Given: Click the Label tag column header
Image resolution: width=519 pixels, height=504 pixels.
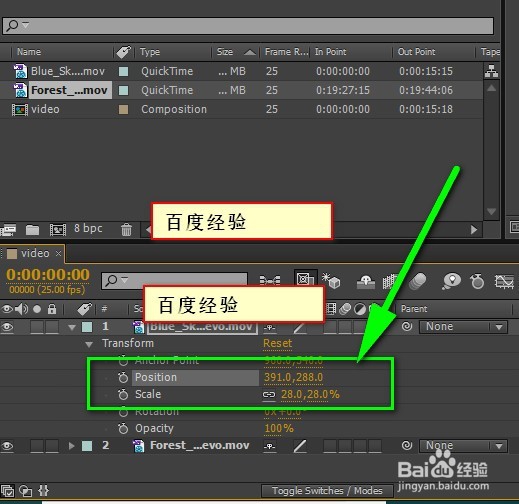Looking at the screenshot, I should click(123, 52).
